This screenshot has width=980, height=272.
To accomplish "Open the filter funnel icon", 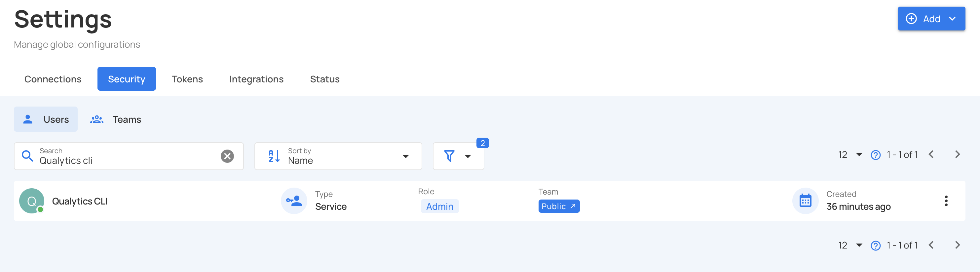I will 449,156.
